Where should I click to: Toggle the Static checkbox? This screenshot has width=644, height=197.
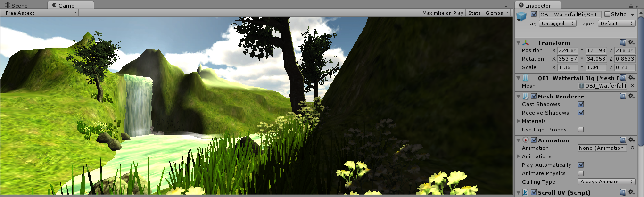(x=607, y=14)
